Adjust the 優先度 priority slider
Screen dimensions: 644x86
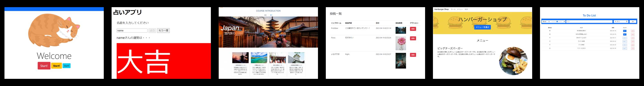[x=557, y=22]
